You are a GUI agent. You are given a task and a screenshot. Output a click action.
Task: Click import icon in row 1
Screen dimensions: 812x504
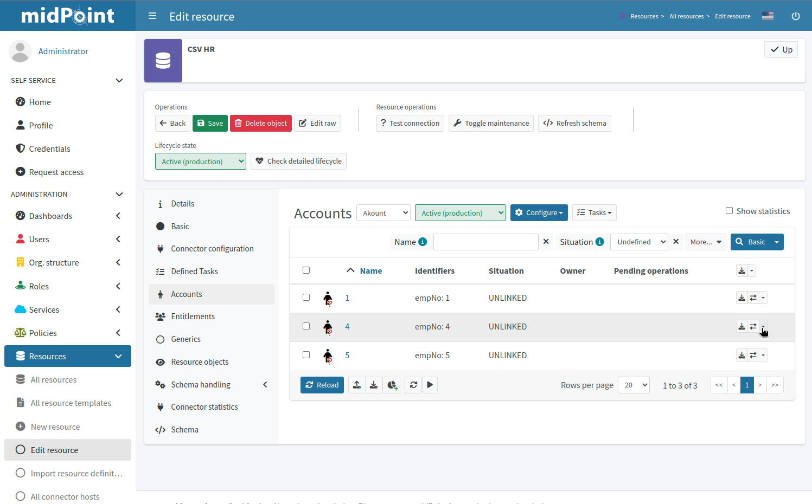coord(741,298)
